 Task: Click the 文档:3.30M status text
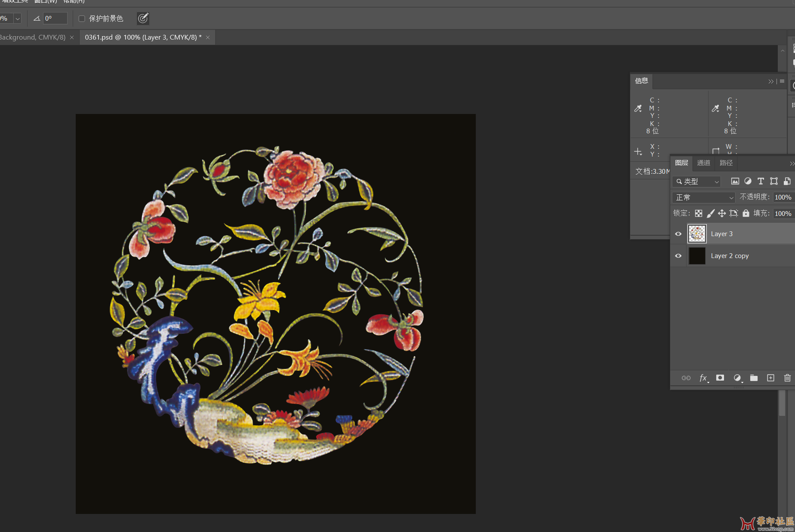[x=652, y=171]
